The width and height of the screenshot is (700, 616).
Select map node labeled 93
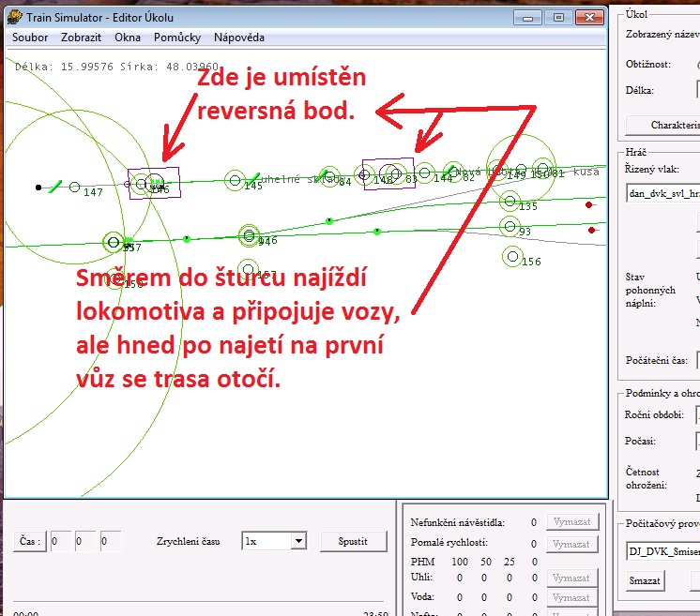[510, 227]
